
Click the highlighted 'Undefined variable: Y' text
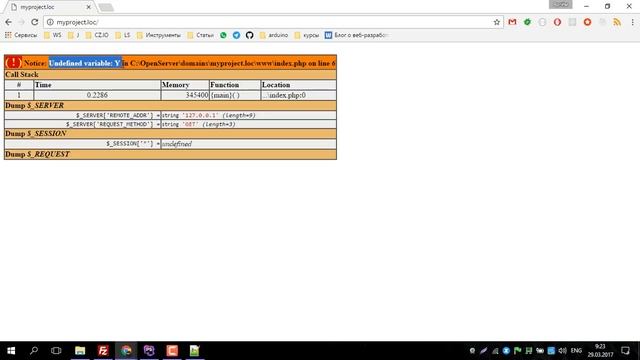(85, 63)
